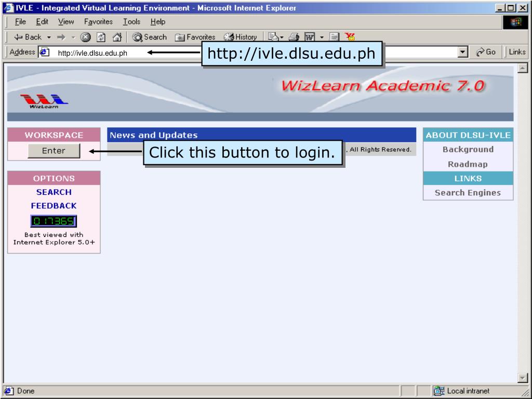Image resolution: width=532 pixels, height=399 pixels.
Task: Minimize the Internet Explorer window
Action: [499, 8]
